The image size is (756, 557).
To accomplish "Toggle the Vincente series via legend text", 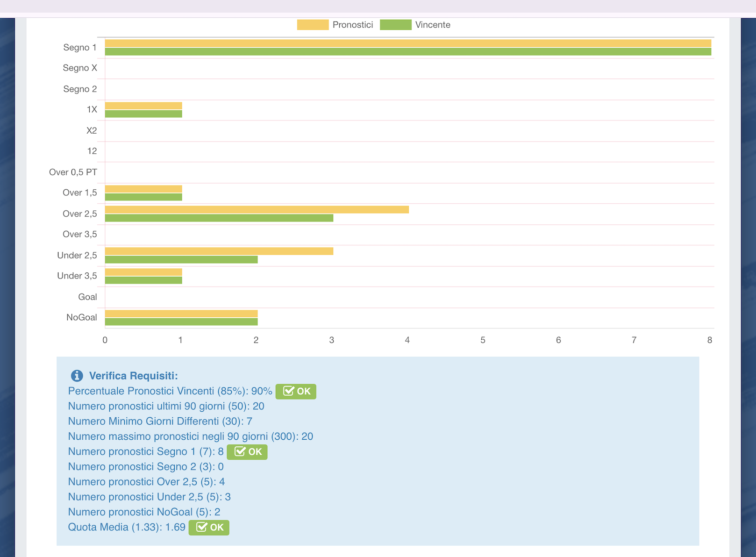I will click(433, 25).
